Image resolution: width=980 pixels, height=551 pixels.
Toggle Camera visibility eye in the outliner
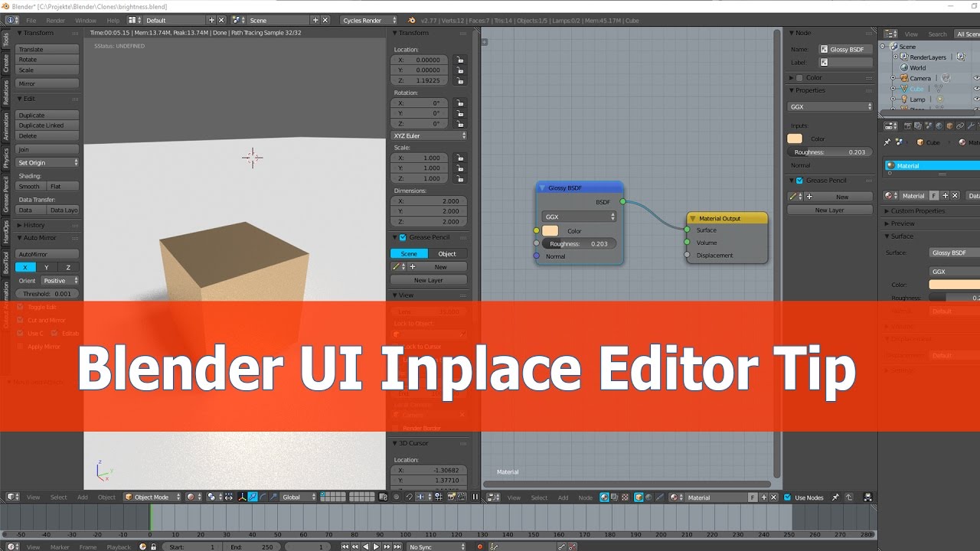pos(976,78)
